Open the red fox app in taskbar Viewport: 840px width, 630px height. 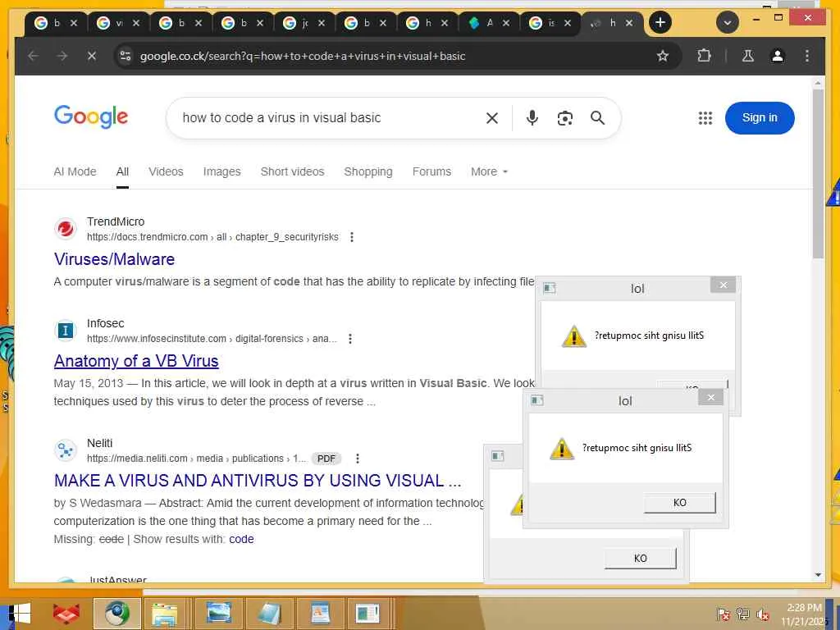point(66,614)
